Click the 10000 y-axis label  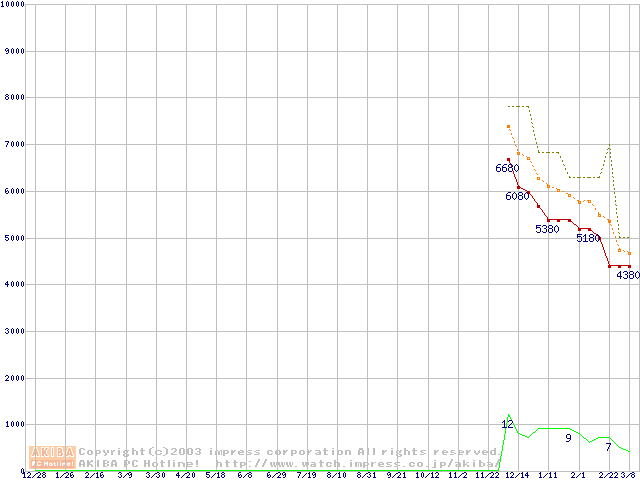[13, 4]
